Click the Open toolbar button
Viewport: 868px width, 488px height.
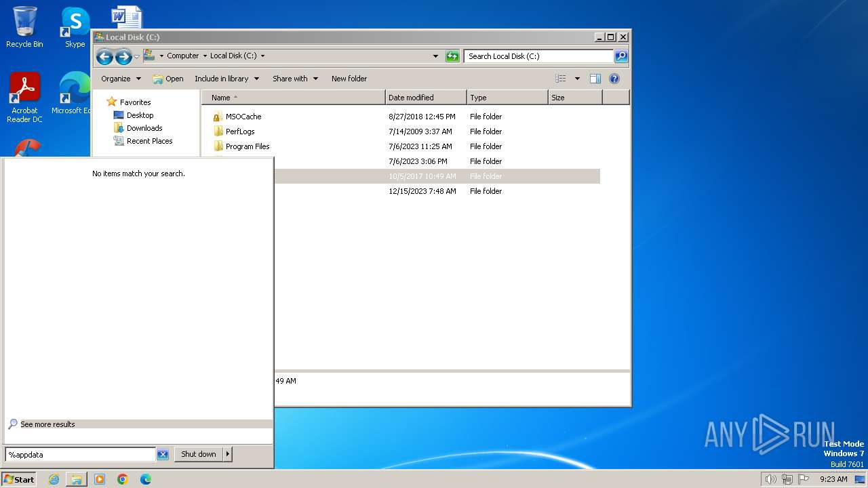pyautogui.click(x=168, y=79)
